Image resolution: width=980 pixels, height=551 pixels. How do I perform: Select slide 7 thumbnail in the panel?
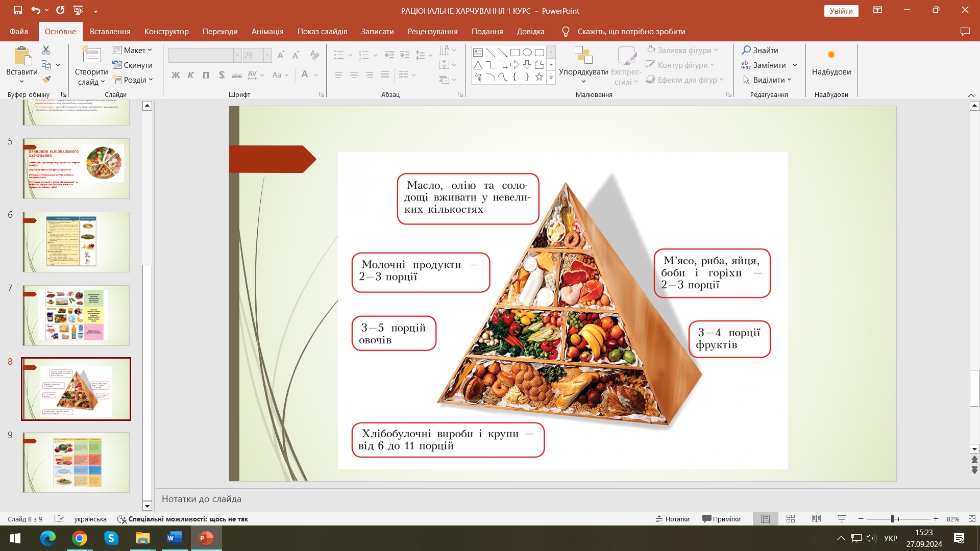76,315
